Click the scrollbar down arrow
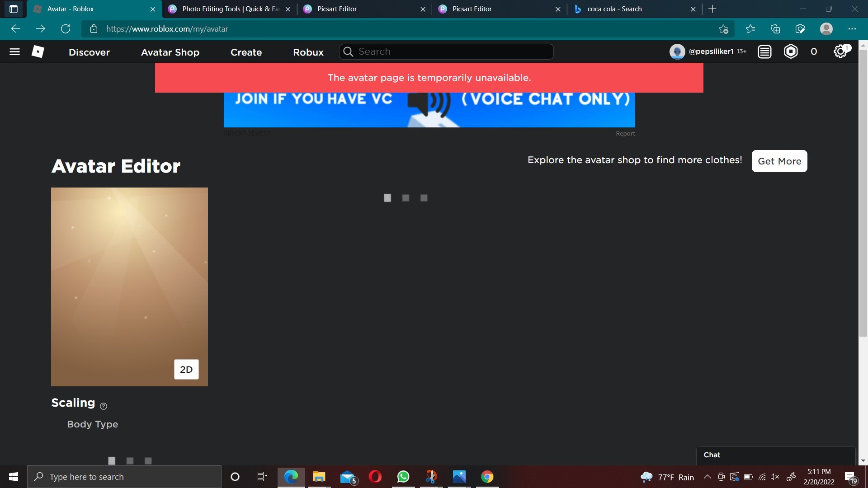Viewport: 868px width, 488px height. pos(863,461)
